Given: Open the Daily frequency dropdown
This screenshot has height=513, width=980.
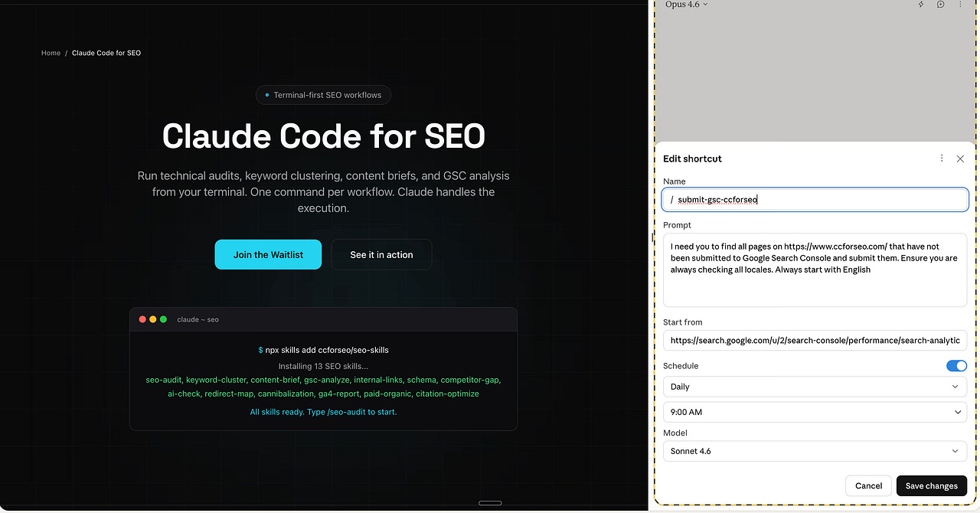Looking at the screenshot, I should pyautogui.click(x=815, y=387).
